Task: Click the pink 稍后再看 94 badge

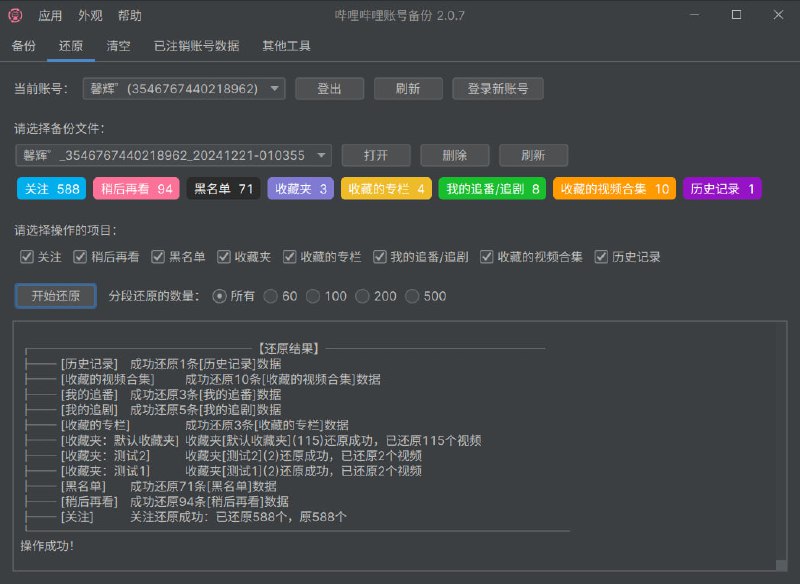Action: tap(135, 188)
